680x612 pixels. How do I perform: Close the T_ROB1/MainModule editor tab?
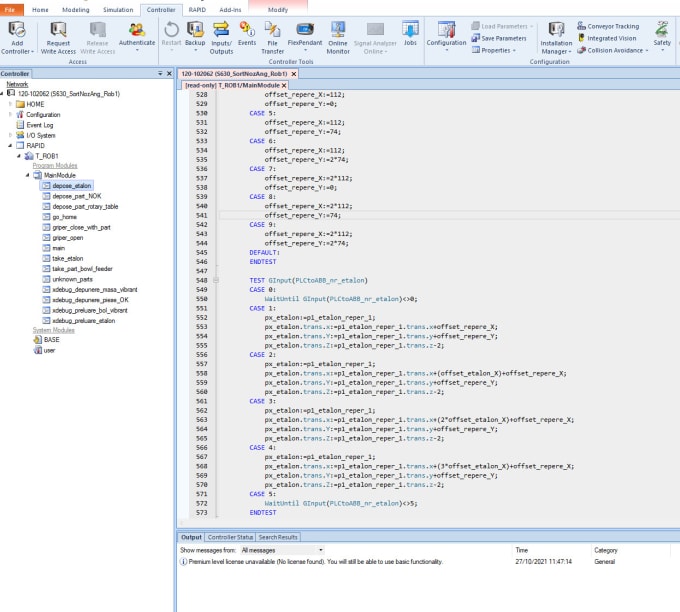coord(284,85)
